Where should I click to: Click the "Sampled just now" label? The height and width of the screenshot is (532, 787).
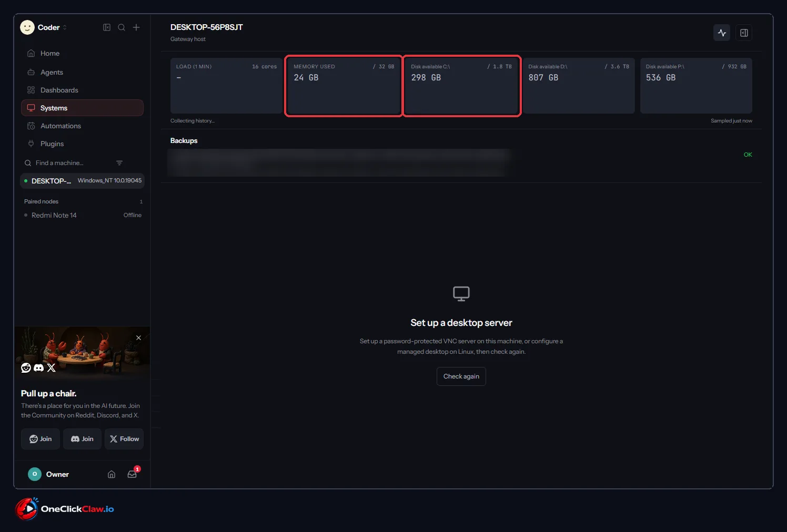[x=731, y=121]
